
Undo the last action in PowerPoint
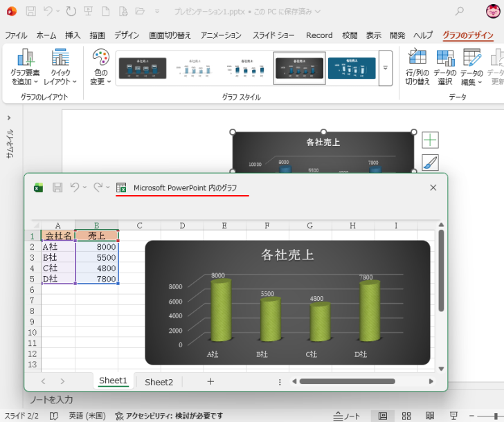pos(48,12)
